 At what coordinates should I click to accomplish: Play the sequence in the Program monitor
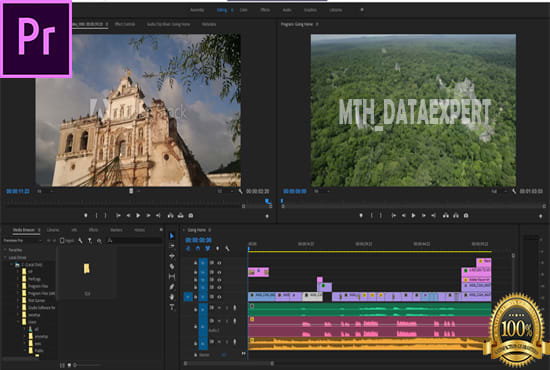[414, 216]
